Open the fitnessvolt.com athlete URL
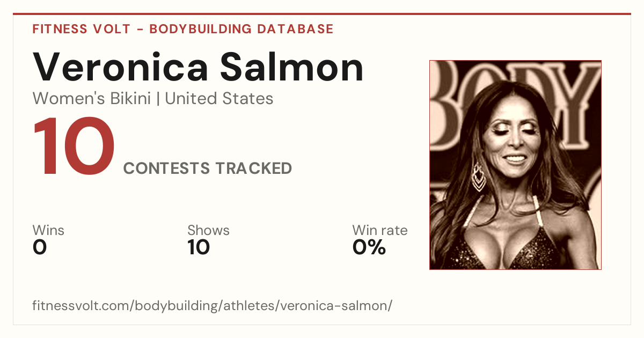644x338 pixels. click(x=213, y=306)
